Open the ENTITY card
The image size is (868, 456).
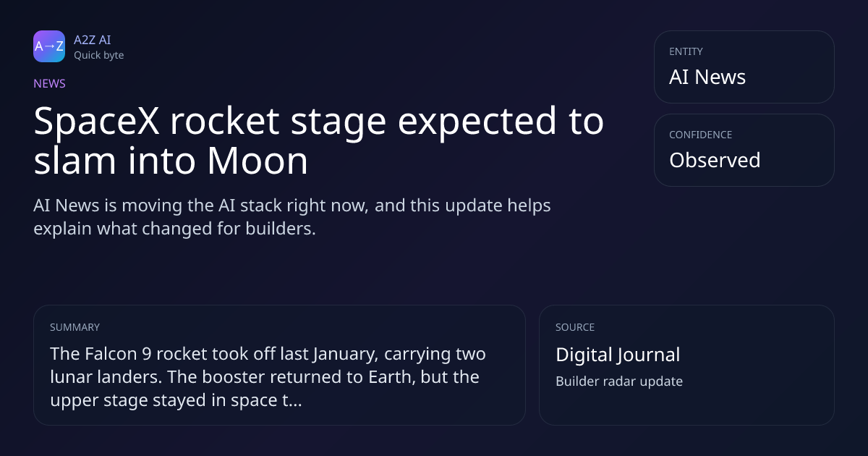(x=744, y=67)
